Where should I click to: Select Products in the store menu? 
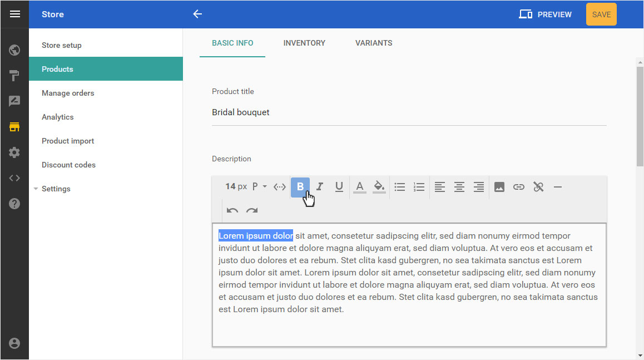point(106,69)
